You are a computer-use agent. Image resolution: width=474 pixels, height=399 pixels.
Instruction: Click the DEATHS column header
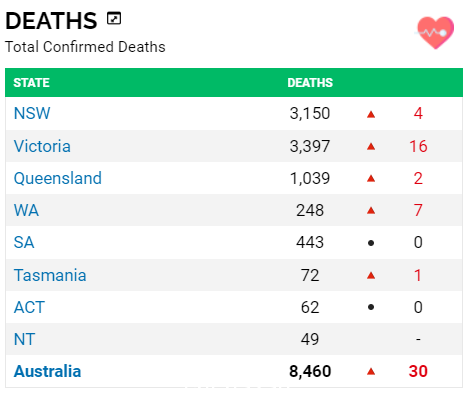[x=310, y=83]
